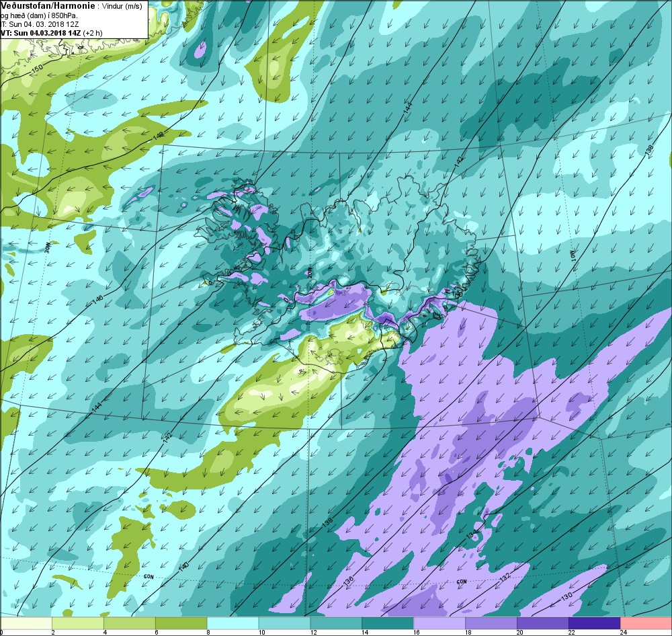Viewport: 672px width, 636px height.
Task: Click the 148 contour label
Action: [x=159, y=136]
